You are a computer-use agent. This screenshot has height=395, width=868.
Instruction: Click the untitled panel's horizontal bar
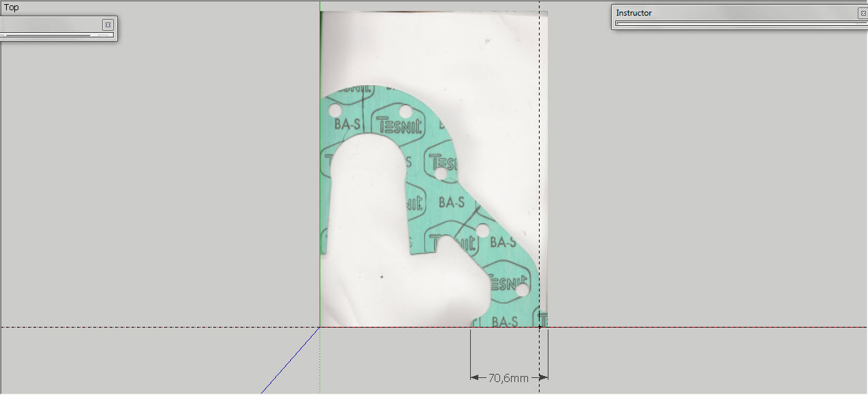tap(55, 35)
